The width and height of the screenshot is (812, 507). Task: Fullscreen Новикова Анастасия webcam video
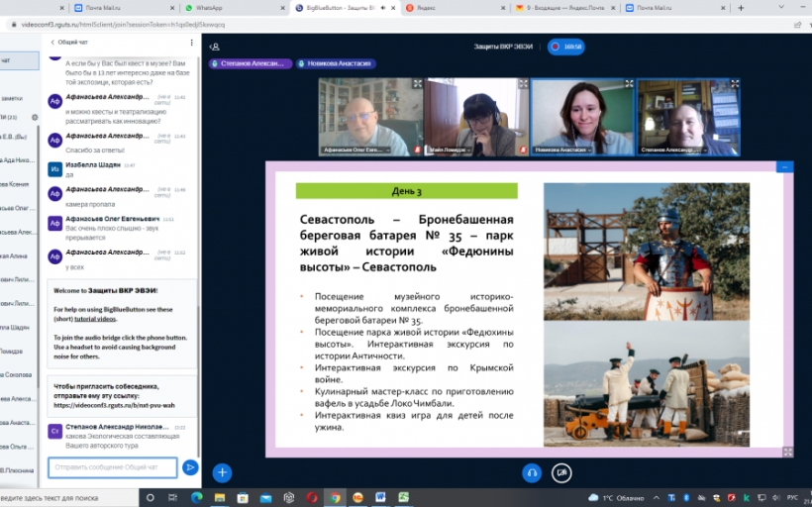(x=629, y=83)
